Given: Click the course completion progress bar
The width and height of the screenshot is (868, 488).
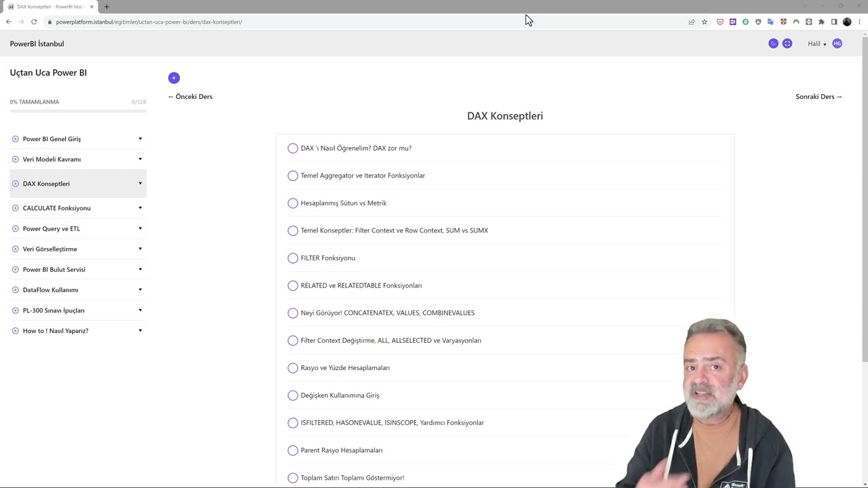Looking at the screenshot, I should click(x=78, y=110).
